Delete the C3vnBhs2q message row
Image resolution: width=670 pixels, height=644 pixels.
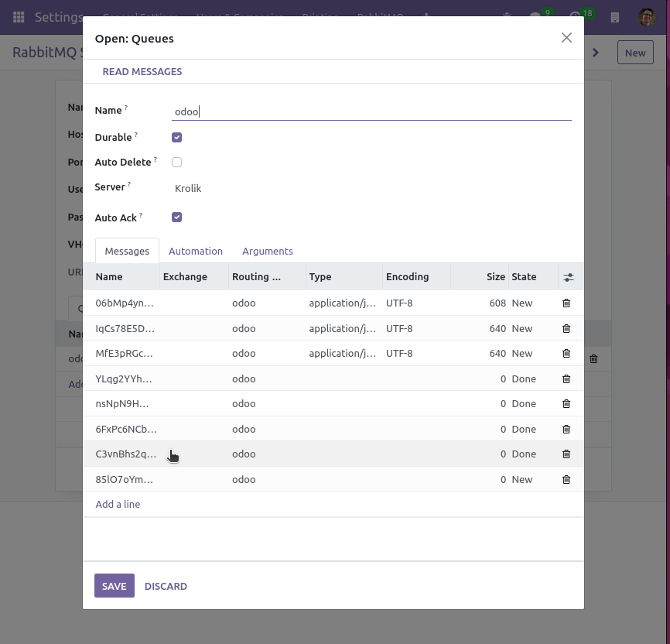click(x=566, y=454)
